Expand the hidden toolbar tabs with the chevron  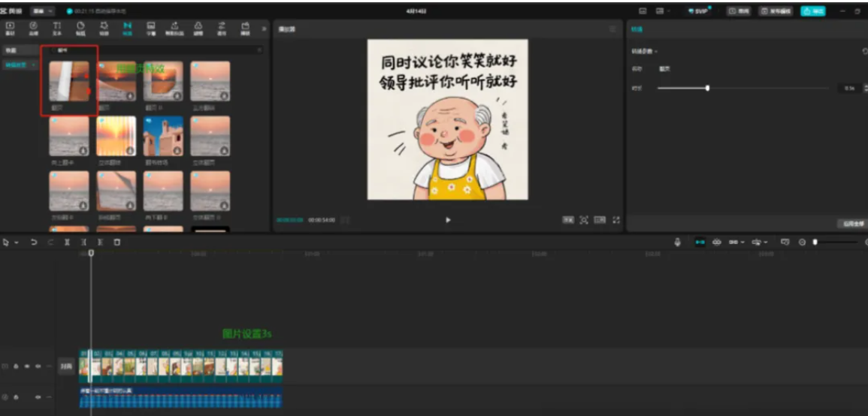(x=264, y=29)
